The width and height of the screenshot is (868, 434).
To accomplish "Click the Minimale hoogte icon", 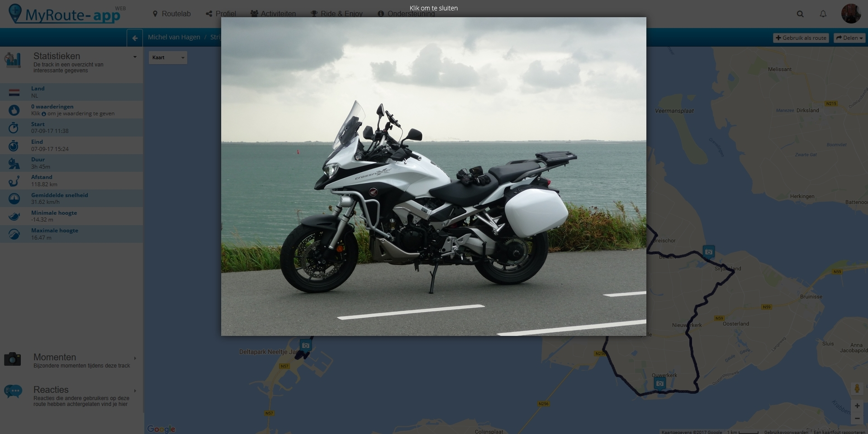I will pos(14,216).
